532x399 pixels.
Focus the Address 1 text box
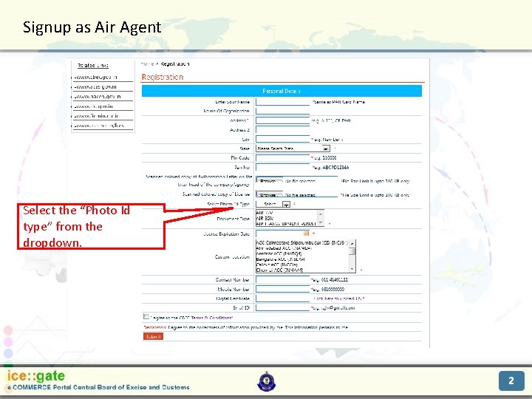[282, 120]
